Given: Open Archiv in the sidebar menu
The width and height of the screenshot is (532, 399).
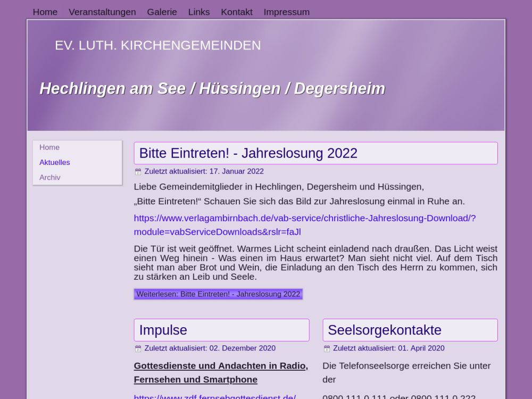Looking at the screenshot, I should pos(50,178).
